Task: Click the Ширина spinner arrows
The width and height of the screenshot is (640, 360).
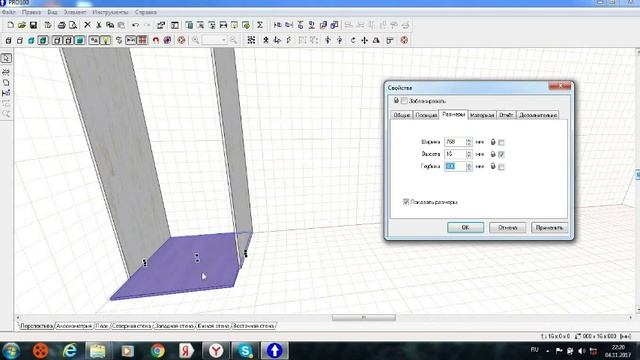Action: (x=469, y=142)
